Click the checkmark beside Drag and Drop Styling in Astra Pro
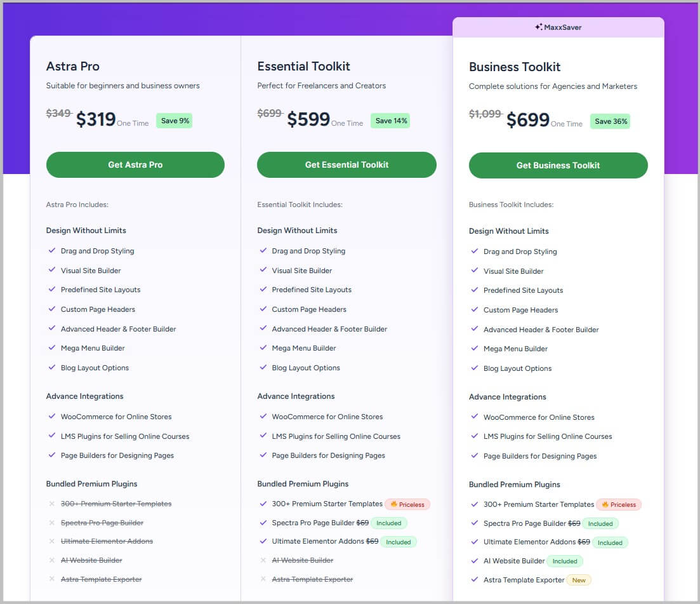 52,250
